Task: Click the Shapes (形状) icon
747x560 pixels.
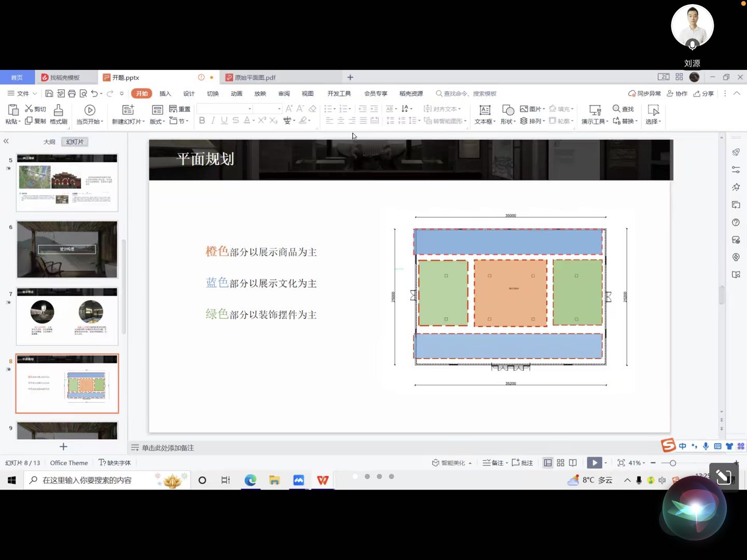Action: 508,110
